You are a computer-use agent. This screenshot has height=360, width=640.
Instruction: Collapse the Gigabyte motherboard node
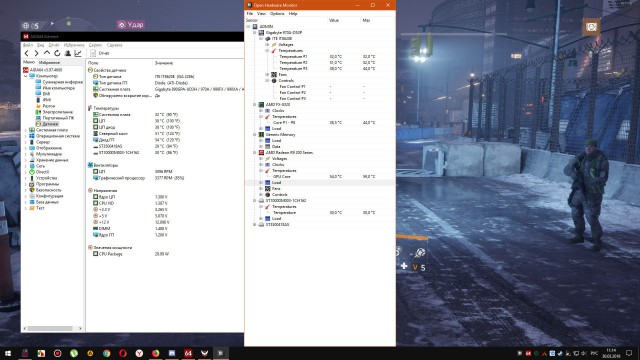point(255,33)
